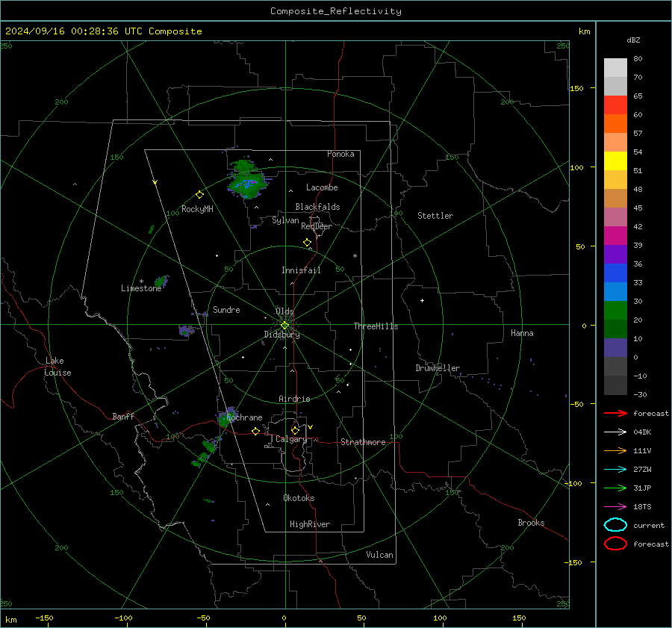Select the RedDeer label
Viewport: 672px width, 628px height.
tap(317, 226)
